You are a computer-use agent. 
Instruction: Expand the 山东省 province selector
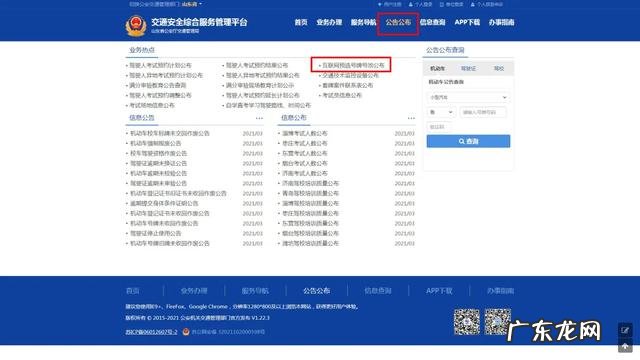[x=192, y=4]
